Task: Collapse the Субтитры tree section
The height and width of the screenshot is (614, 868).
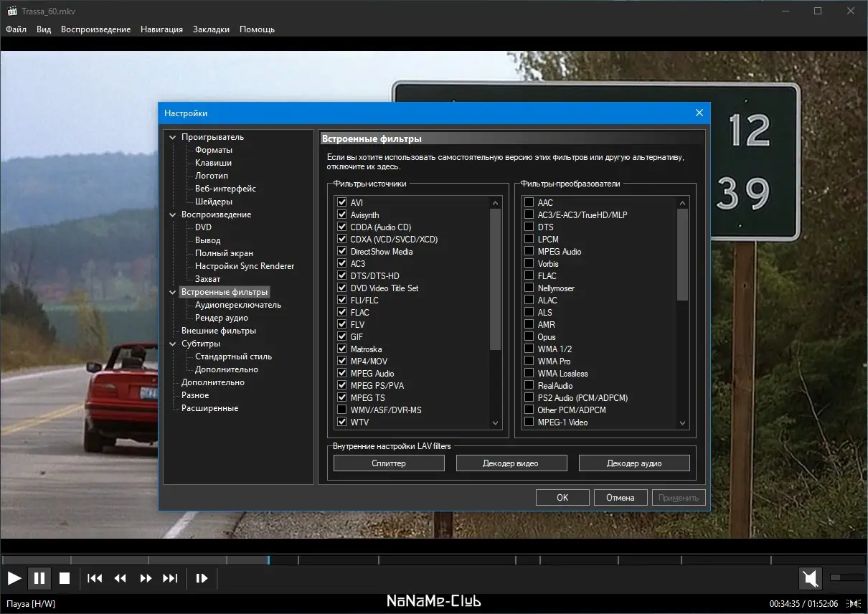Action: coord(173,344)
